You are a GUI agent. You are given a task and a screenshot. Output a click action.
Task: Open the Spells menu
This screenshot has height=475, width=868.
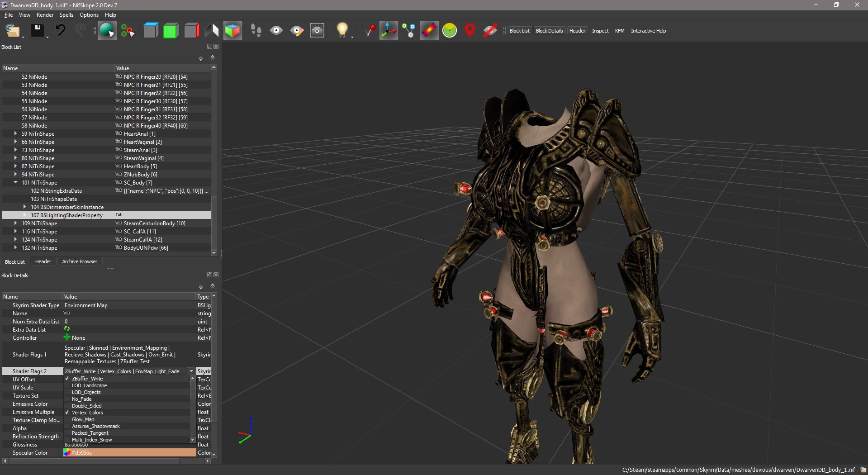[x=66, y=15]
